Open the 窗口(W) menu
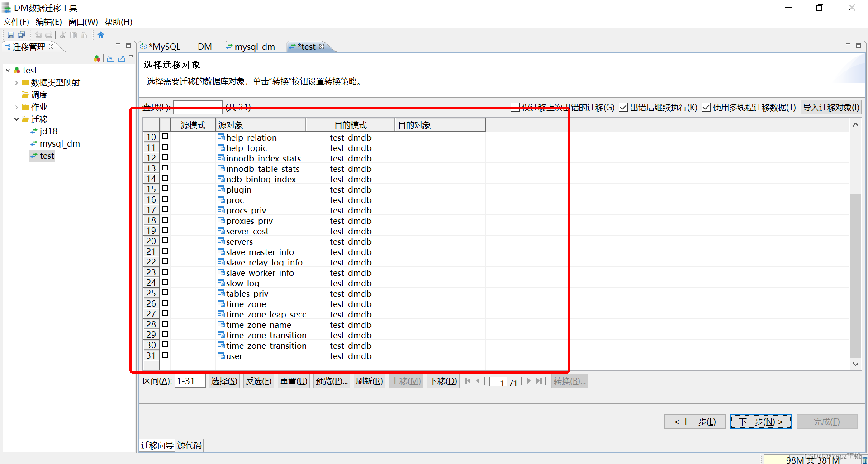Image resolution: width=868 pixels, height=464 pixels. (83, 22)
